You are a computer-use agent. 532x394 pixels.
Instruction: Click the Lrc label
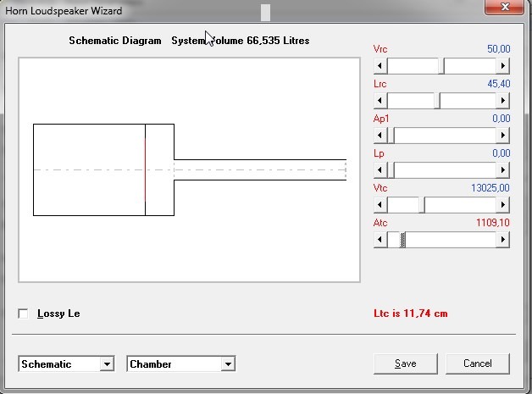[380, 84]
